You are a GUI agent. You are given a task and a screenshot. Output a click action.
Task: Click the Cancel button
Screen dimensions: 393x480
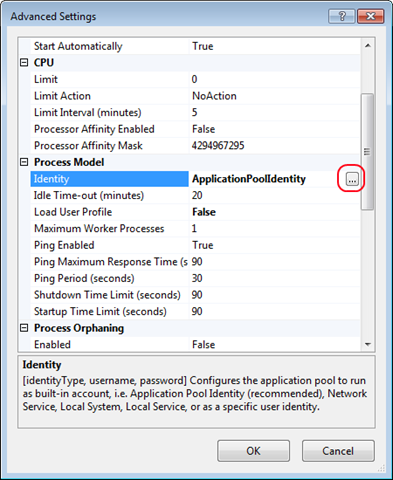pyautogui.click(x=338, y=451)
